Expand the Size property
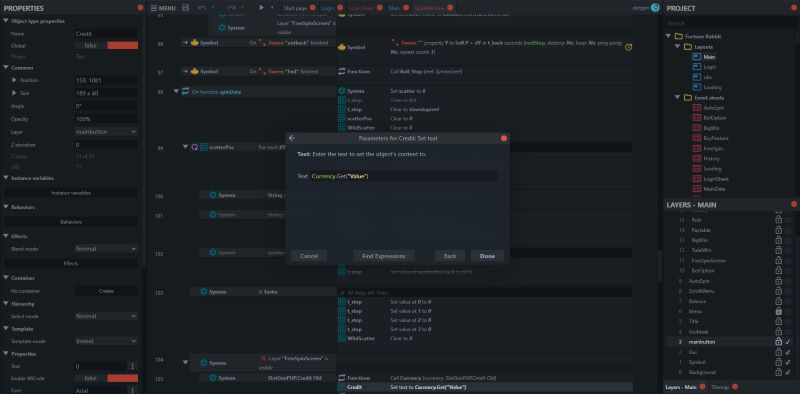Screen dimensions: 800x394 [x=14, y=93]
